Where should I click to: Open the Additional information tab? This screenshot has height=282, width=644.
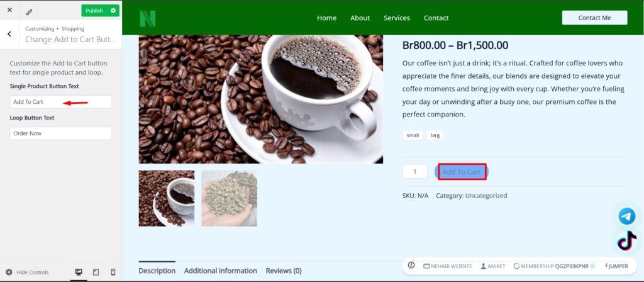pos(221,271)
